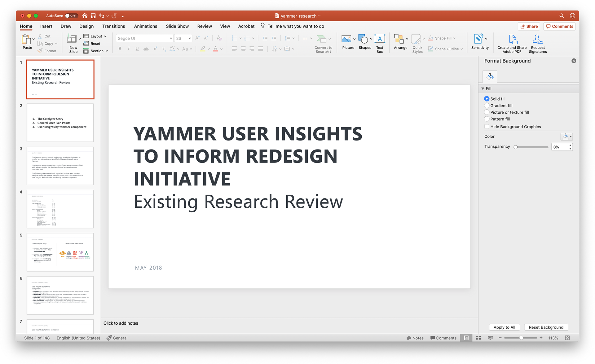Open the fill Color picker dropdown

coord(566,136)
